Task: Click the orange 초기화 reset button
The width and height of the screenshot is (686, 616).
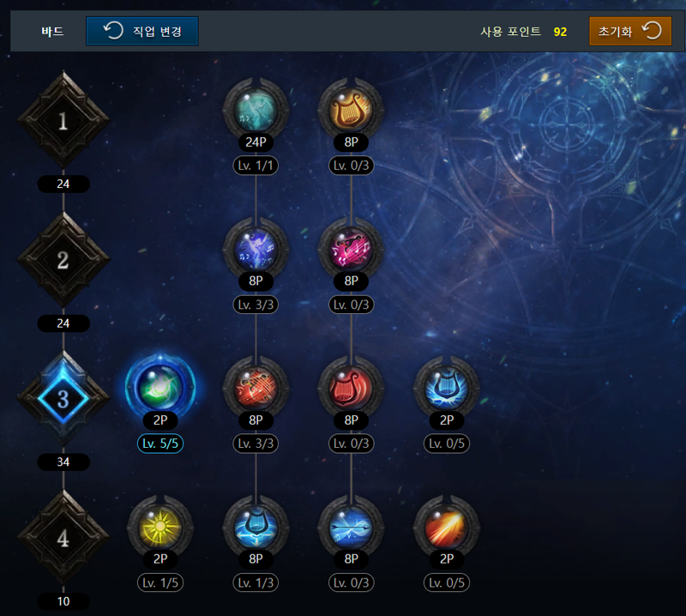Action: pyautogui.click(x=630, y=31)
